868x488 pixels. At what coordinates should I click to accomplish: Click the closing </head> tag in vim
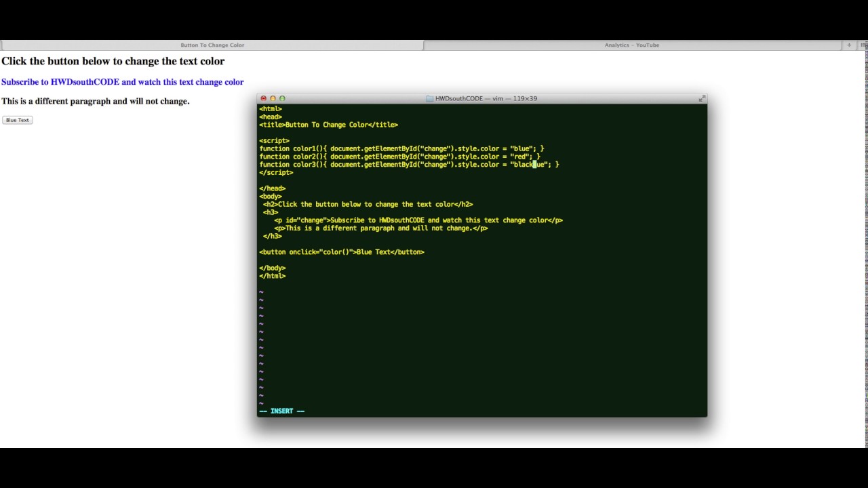point(273,188)
